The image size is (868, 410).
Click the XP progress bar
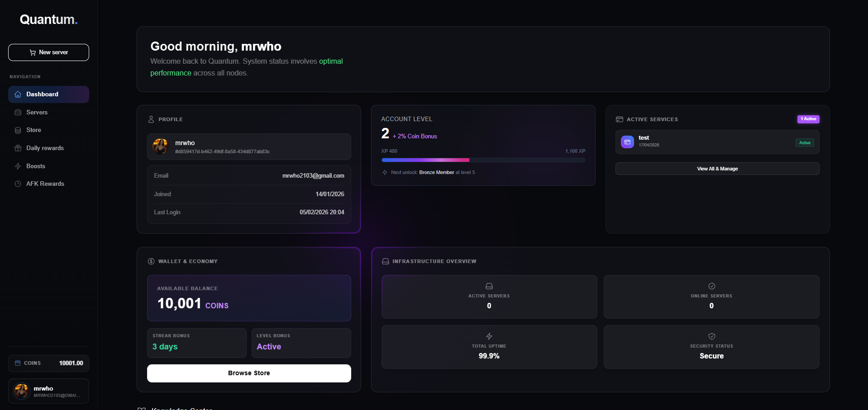pyautogui.click(x=483, y=160)
